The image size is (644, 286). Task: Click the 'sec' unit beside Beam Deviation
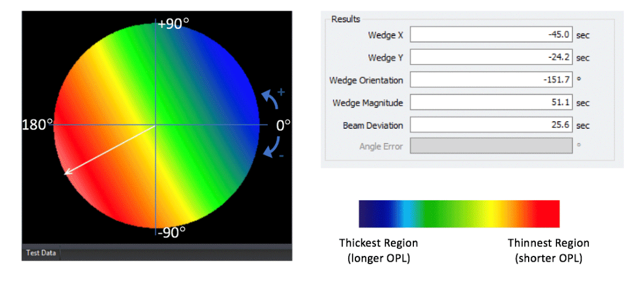click(583, 125)
